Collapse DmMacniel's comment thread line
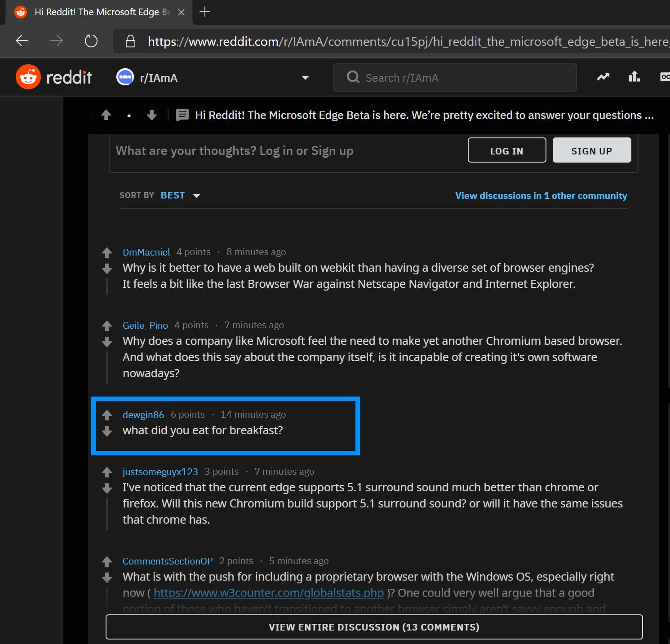The height and width of the screenshot is (644, 670). 106,287
